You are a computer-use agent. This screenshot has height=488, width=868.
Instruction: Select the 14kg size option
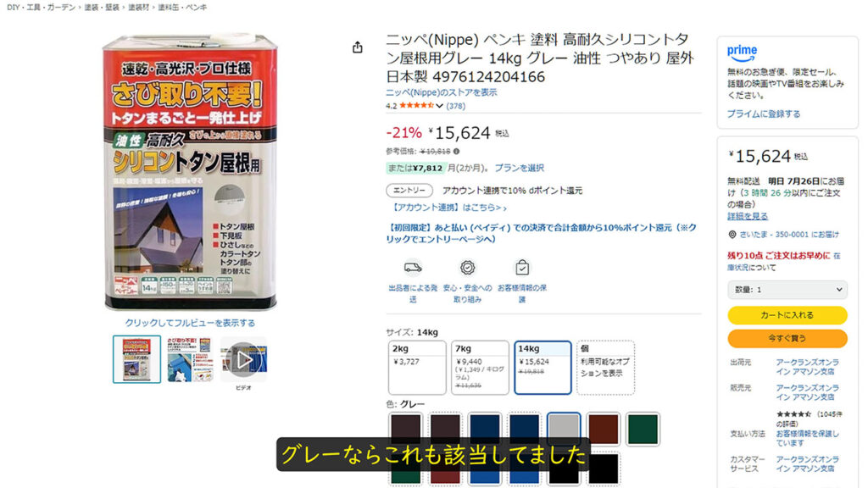coord(542,368)
